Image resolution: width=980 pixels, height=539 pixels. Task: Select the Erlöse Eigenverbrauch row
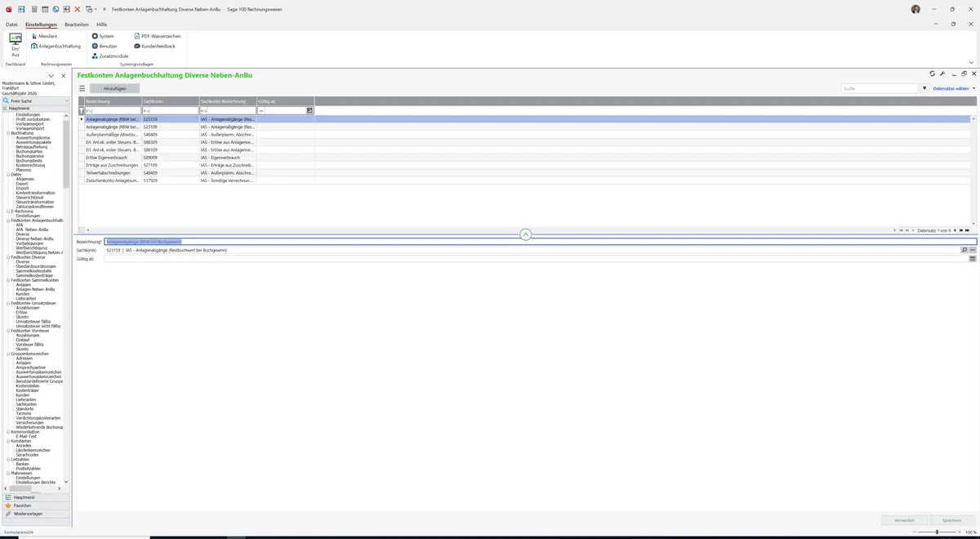click(525, 158)
